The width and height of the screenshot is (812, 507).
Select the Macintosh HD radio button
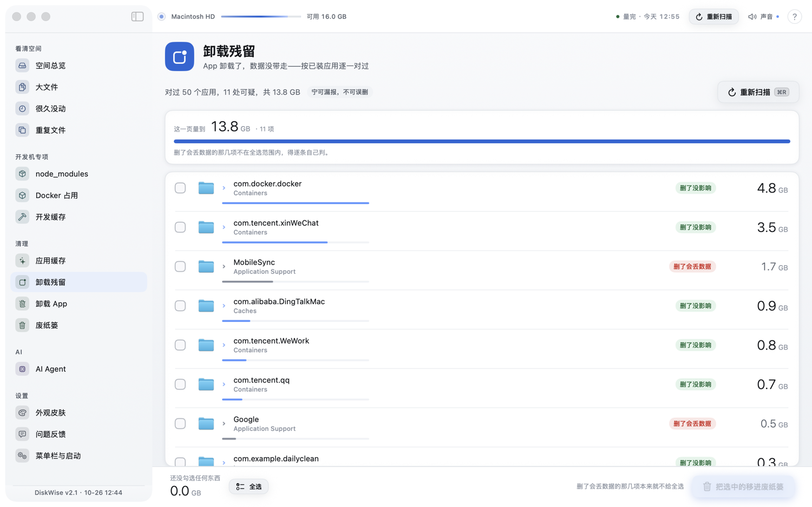point(161,17)
